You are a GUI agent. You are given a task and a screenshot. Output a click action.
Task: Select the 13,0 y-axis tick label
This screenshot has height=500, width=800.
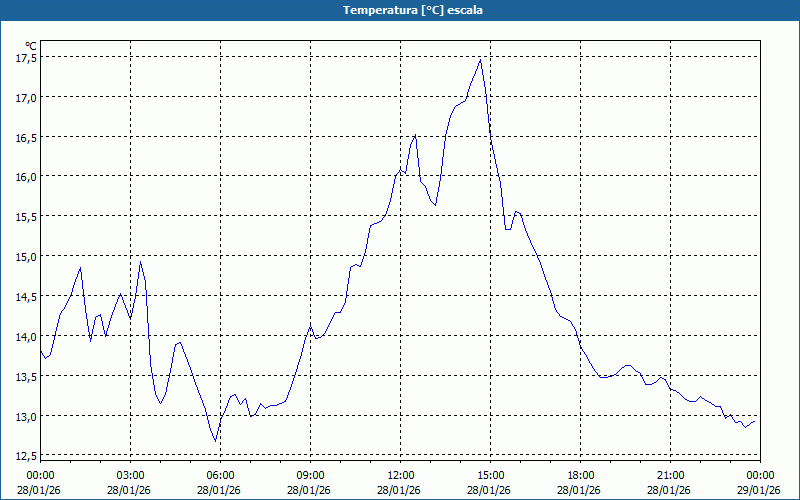point(25,416)
